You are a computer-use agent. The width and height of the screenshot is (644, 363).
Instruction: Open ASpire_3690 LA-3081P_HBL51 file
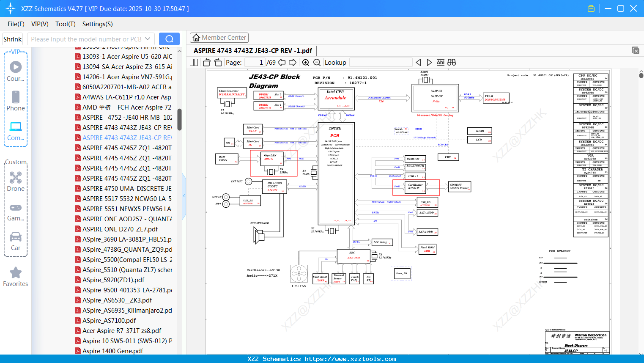[x=123, y=239]
